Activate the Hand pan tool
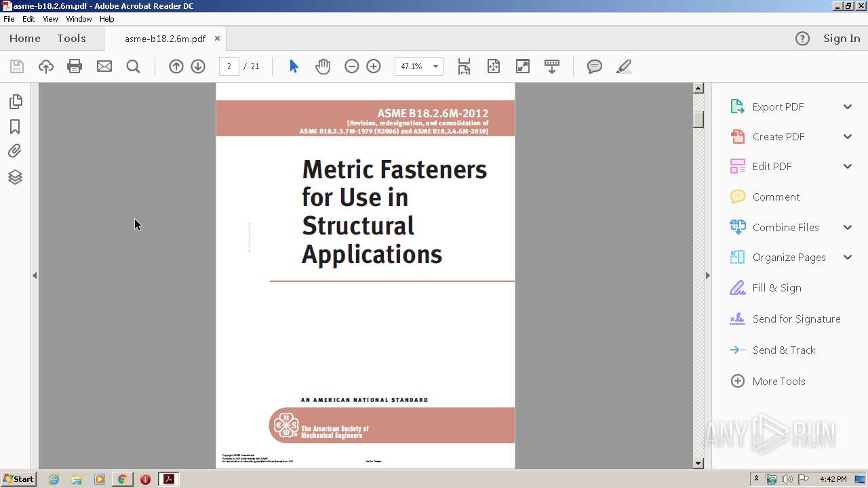This screenshot has width=868, height=488. tap(323, 66)
